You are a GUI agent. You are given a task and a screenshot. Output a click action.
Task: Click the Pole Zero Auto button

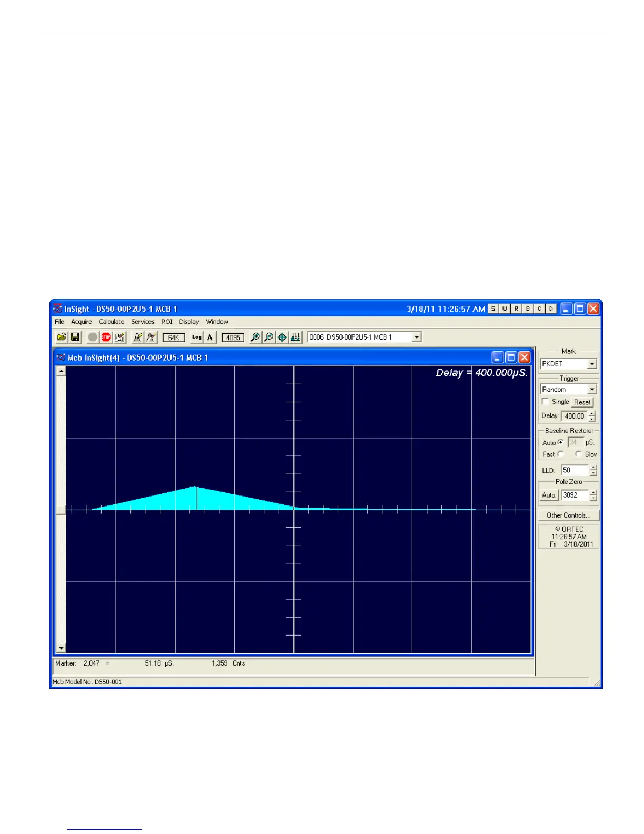coord(549,495)
